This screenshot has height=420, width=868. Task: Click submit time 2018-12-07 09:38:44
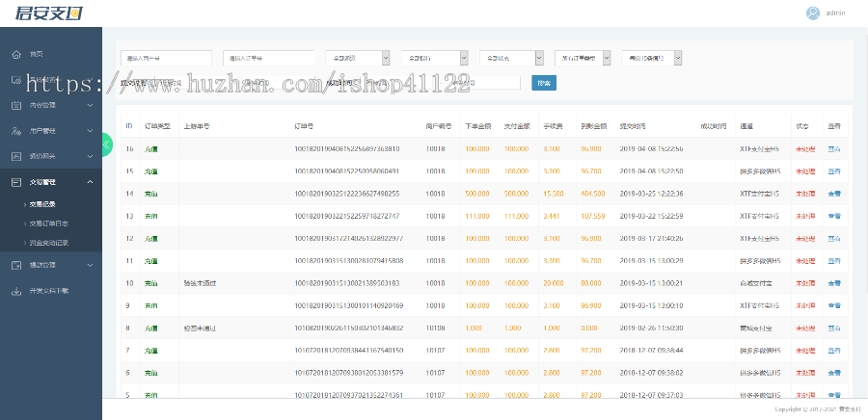[x=651, y=351]
